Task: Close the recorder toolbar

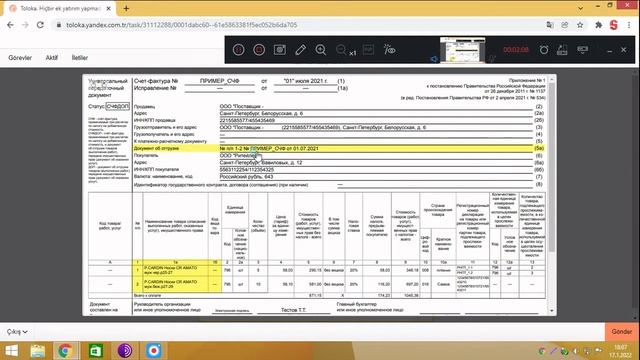Action: pyautogui.click(x=624, y=50)
